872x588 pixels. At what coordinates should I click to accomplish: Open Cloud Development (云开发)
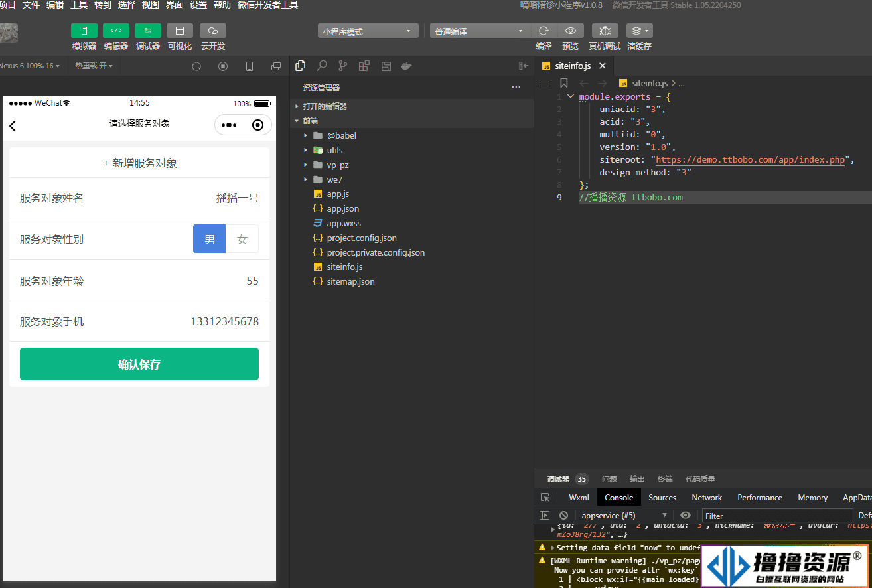pyautogui.click(x=213, y=31)
